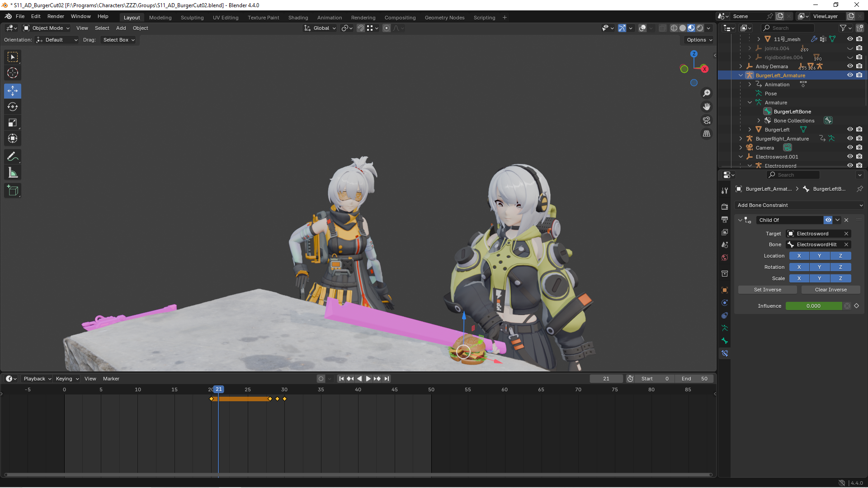Toggle Child Of constraint visibility eye
Screen dimensions: 868x488
828,220
